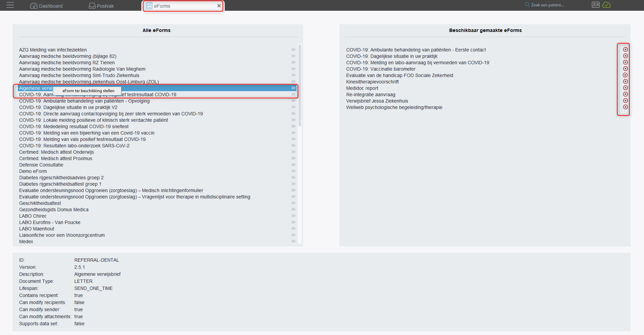Select Re-integratie aanvraag in available list
The height and width of the screenshot is (335, 644).
[371, 95]
